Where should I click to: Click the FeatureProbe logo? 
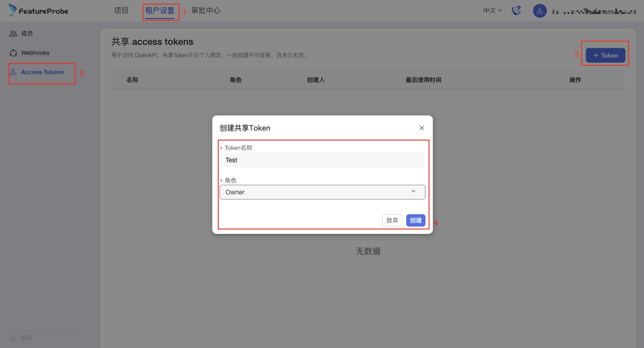(x=38, y=11)
